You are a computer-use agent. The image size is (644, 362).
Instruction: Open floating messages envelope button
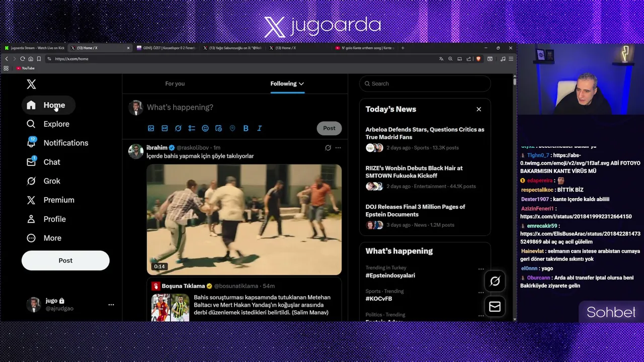pyautogui.click(x=495, y=307)
